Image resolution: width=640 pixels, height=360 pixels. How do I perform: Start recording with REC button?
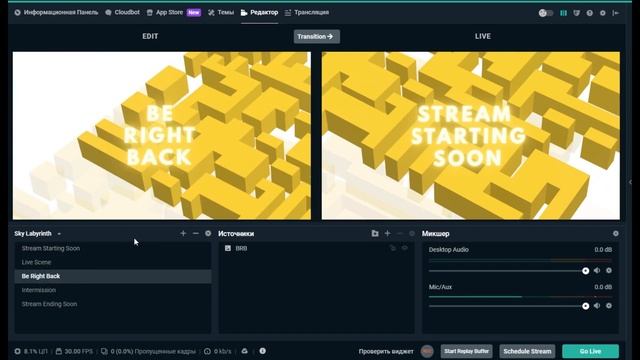[427, 351]
